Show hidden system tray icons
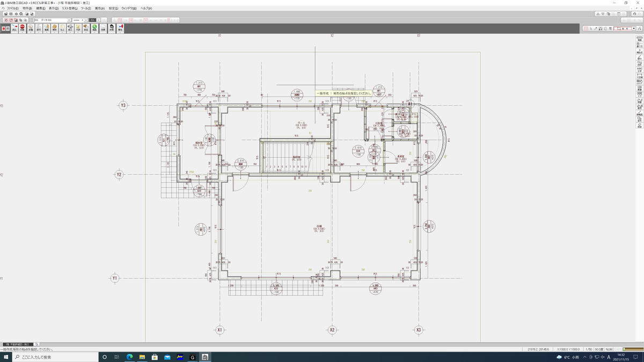The height and width of the screenshot is (362, 644). click(586, 357)
